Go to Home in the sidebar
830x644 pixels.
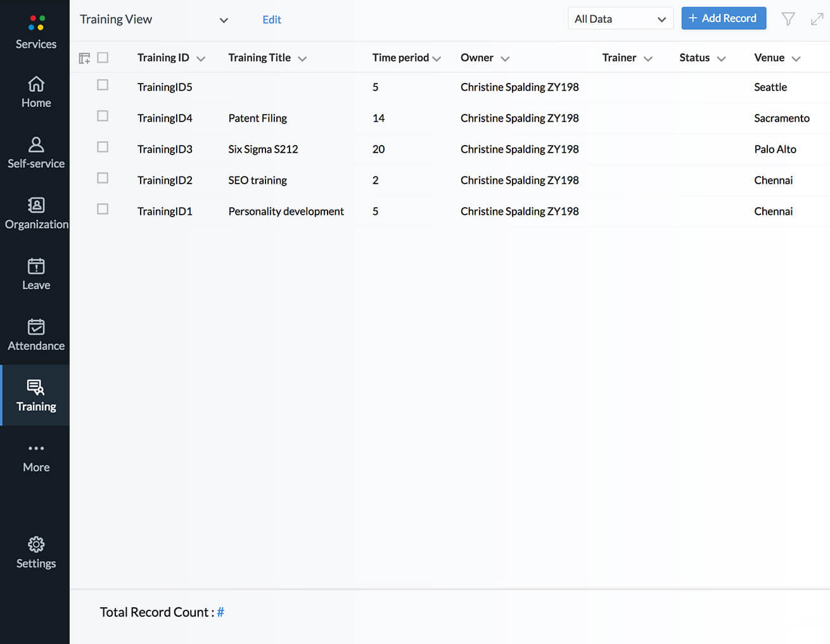[36, 92]
